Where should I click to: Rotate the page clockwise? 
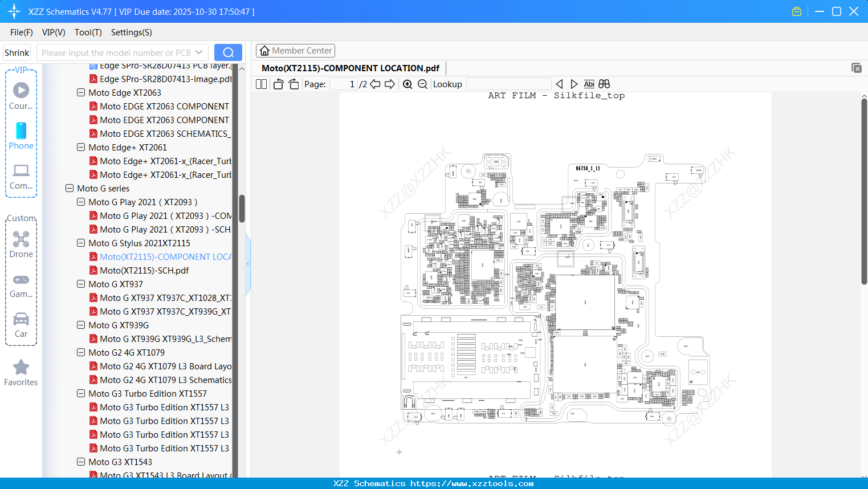coord(294,84)
